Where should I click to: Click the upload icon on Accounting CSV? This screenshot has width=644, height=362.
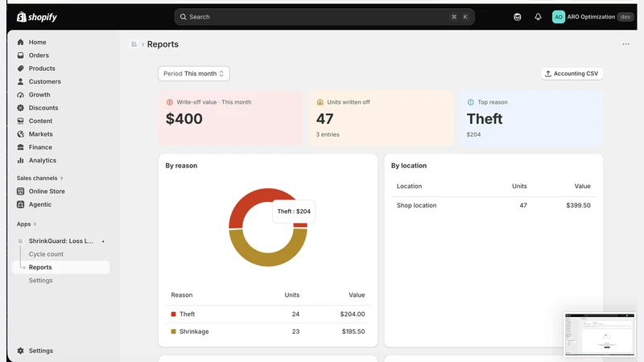click(x=548, y=73)
